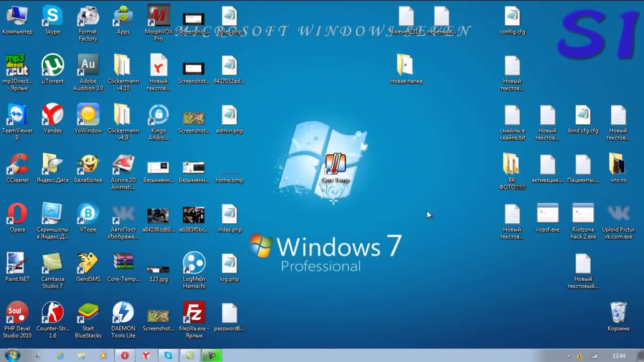Select Uploid Pictur vk.com.exe icon
Screen dimensions: 644x362
[x=618, y=221]
